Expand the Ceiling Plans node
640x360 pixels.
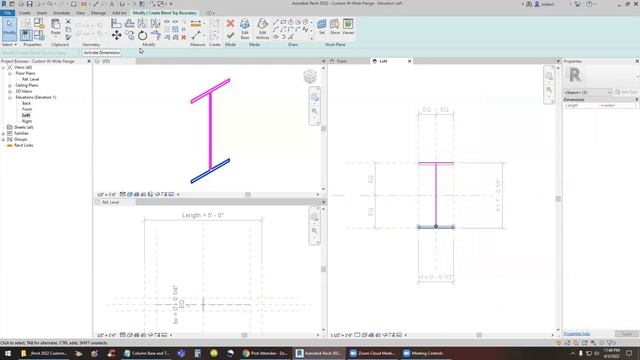[10, 86]
